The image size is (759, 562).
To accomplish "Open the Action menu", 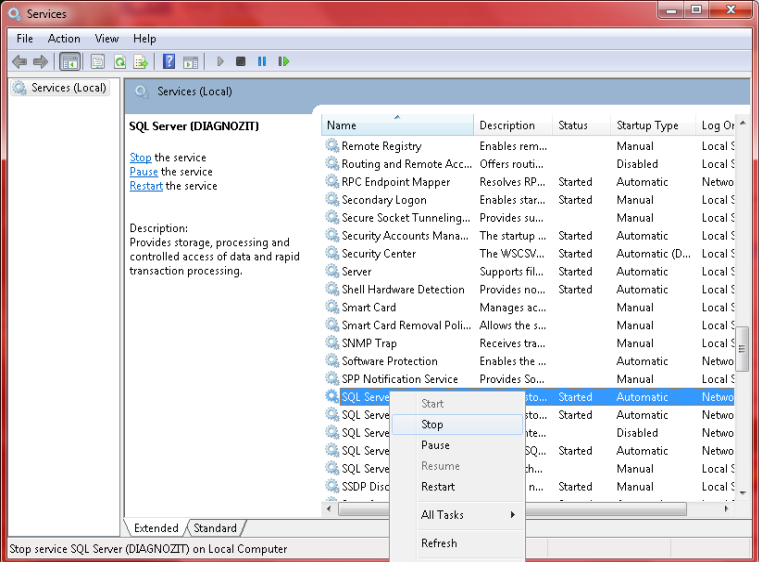I will pyautogui.click(x=63, y=38).
